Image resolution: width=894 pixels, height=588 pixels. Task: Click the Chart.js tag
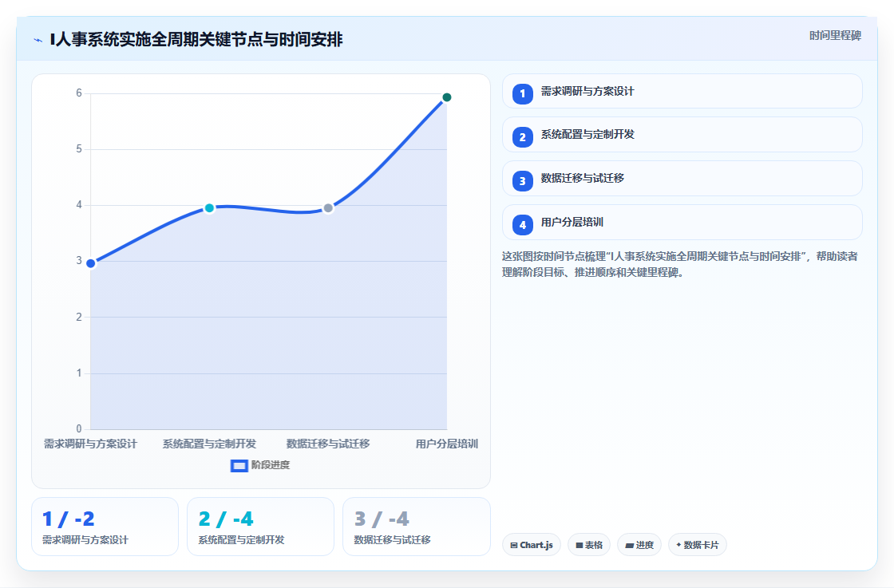tap(532, 545)
